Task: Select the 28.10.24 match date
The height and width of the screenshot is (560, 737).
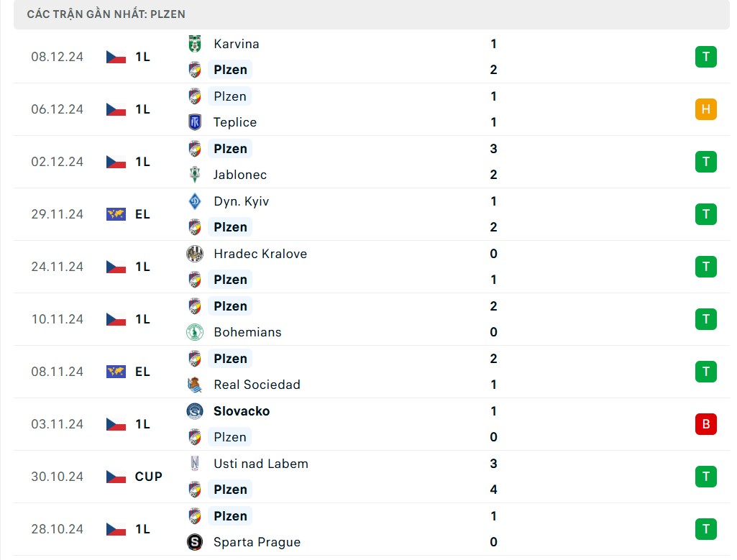Action: pyautogui.click(x=58, y=529)
